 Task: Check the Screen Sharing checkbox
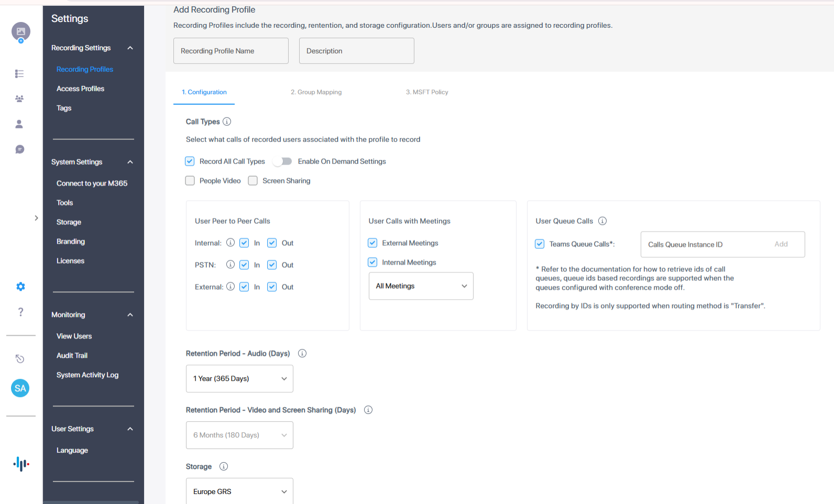click(253, 181)
